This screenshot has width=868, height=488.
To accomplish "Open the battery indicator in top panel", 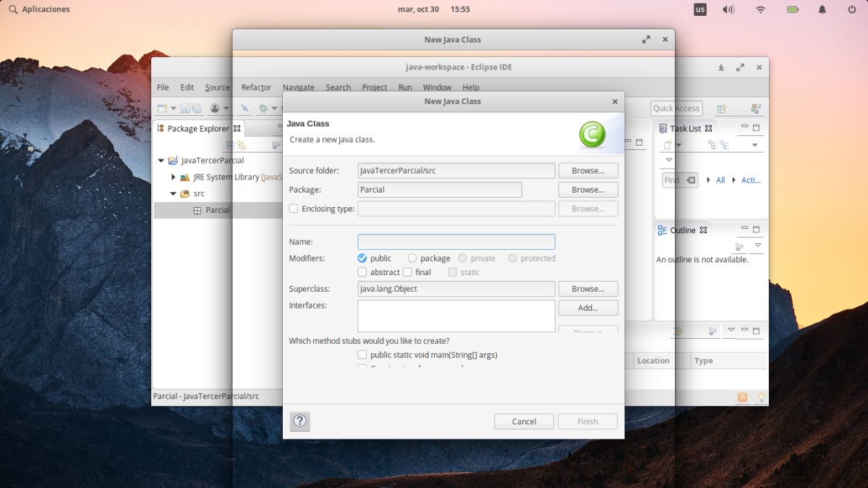I will (793, 9).
